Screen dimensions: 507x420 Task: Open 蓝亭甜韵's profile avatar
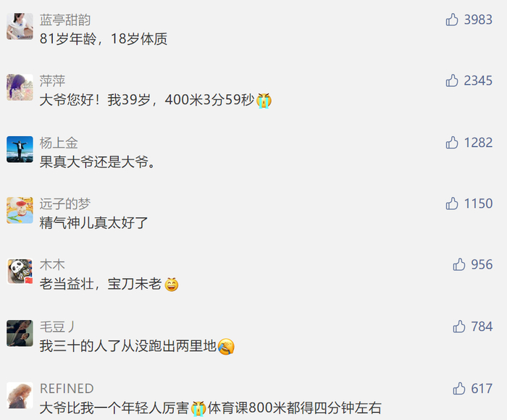tap(20, 26)
